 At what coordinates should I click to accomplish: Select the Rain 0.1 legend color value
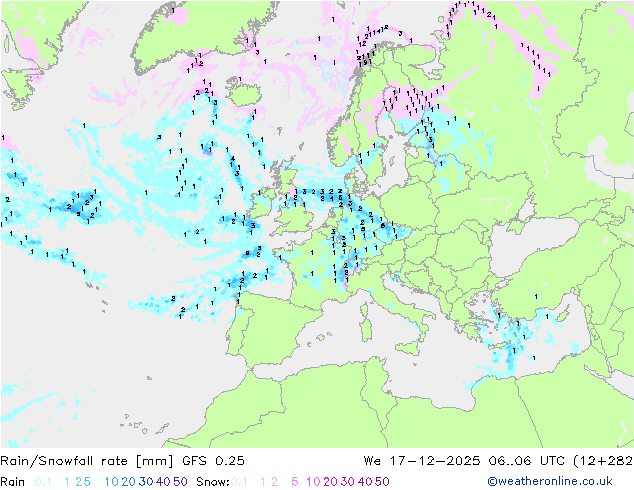[43, 482]
